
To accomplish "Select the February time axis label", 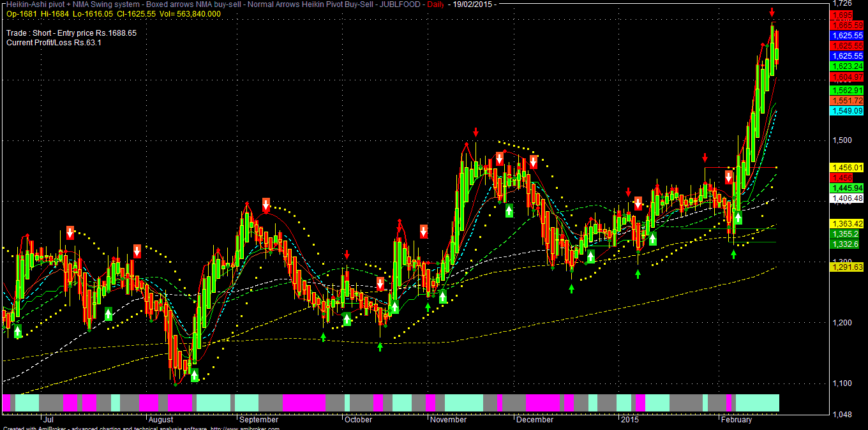I will 737,420.
